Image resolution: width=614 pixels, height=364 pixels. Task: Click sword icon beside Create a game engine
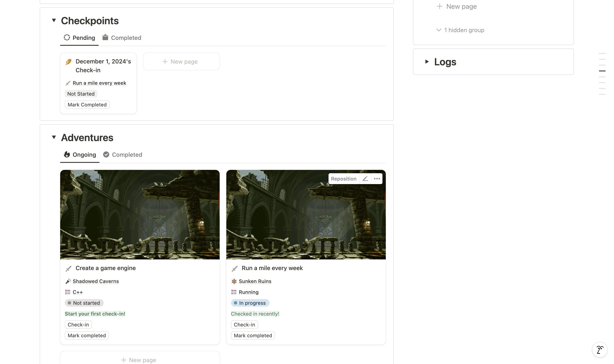69,269
